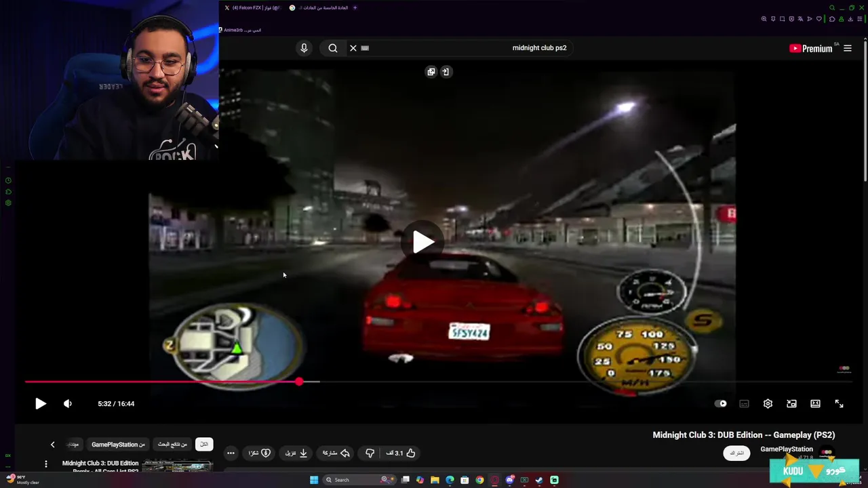Click the Thanks (شكرًا) button
The width and height of the screenshot is (868, 488).
tap(259, 453)
